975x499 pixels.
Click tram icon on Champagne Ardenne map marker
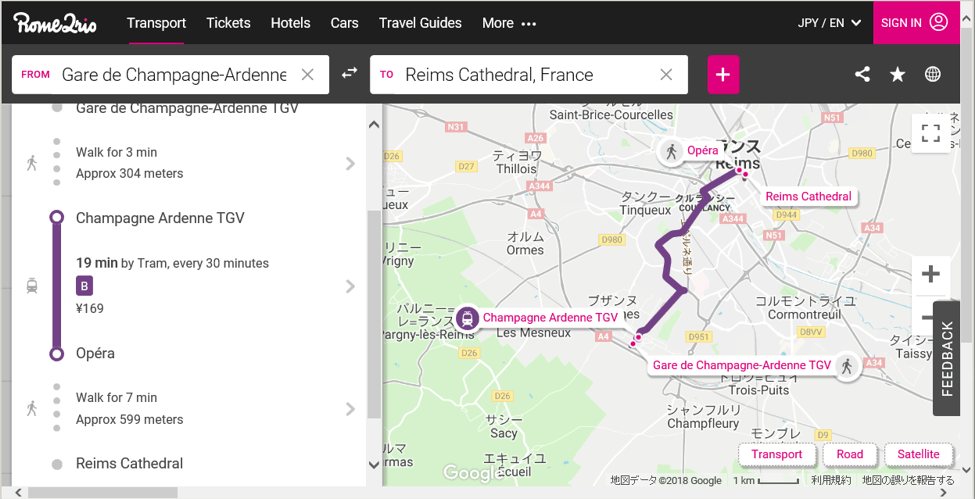(x=467, y=319)
